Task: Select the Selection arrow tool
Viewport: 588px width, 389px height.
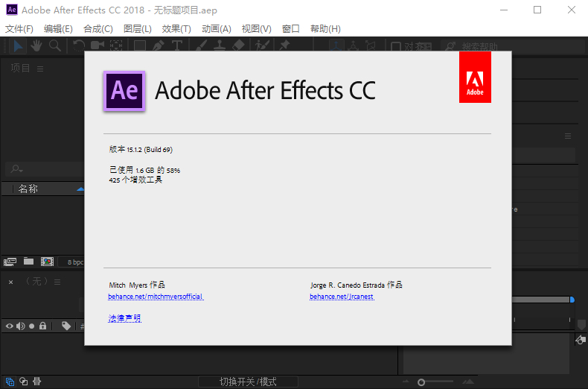Action: click(x=18, y=45)
